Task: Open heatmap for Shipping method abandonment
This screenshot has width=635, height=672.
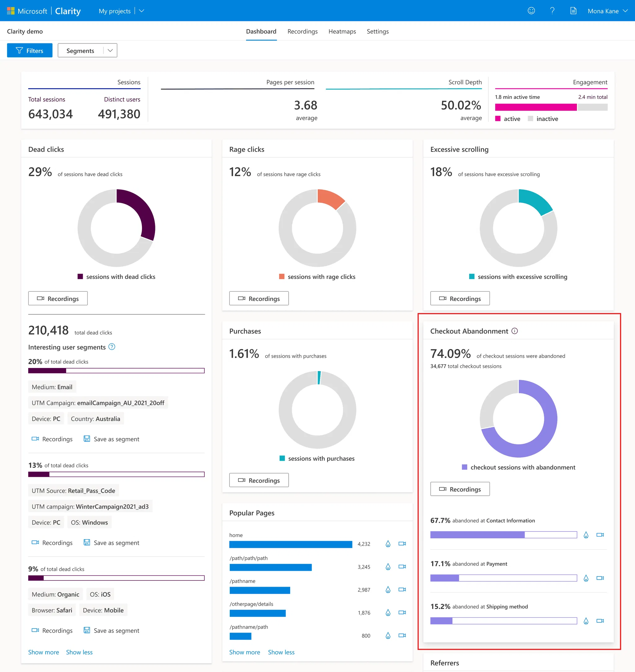Action: [x=586, y=621]
